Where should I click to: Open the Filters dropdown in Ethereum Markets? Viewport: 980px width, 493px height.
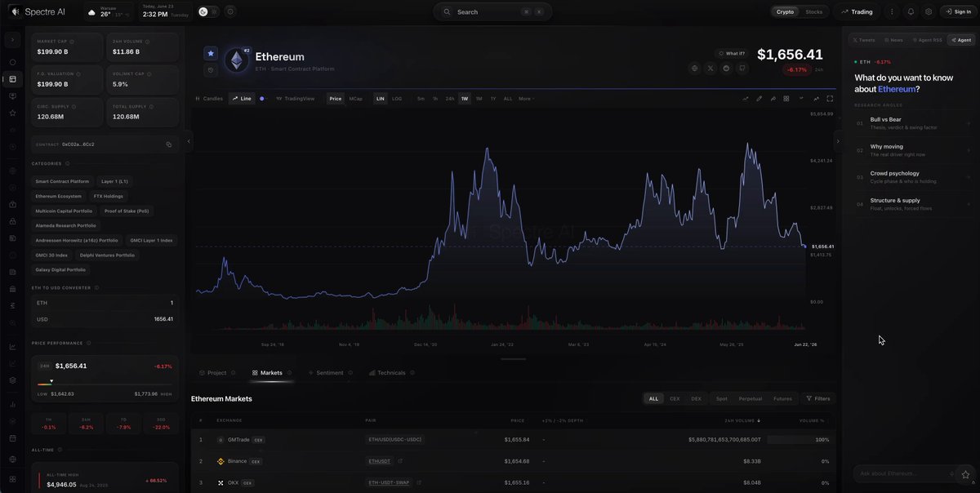pos(818,398)
